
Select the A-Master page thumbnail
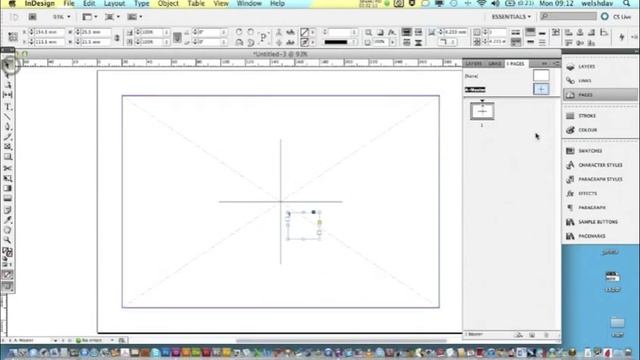[541, 89]
